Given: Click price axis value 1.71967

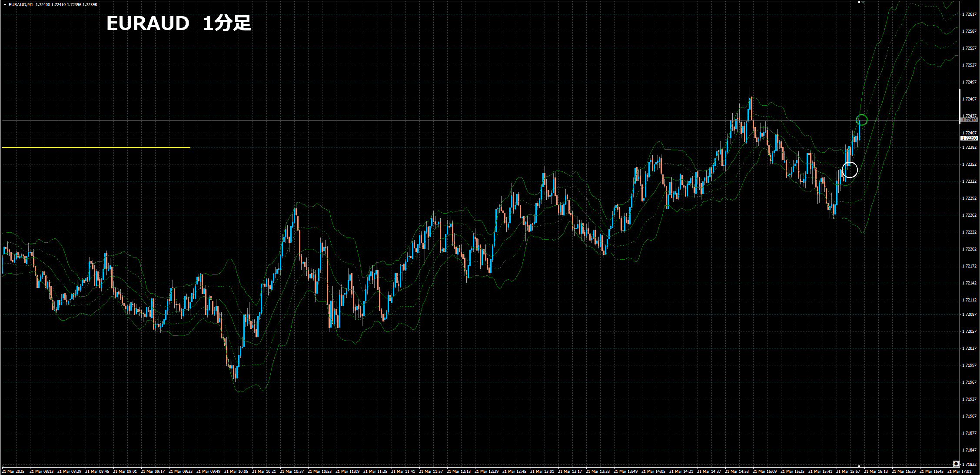Looking at the screenshot, I should pyautogui.click(x=969, y=382).
